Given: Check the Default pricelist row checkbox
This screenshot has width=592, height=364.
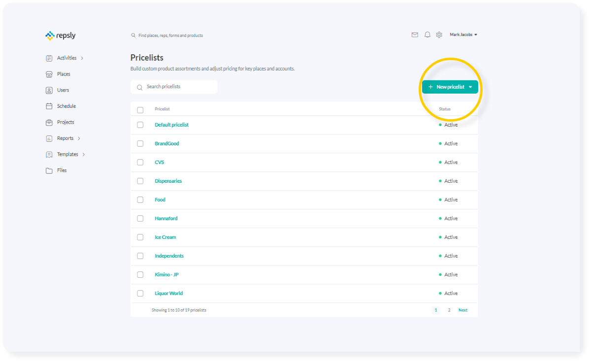Looking at the screenshot, I should pos(140,125).
